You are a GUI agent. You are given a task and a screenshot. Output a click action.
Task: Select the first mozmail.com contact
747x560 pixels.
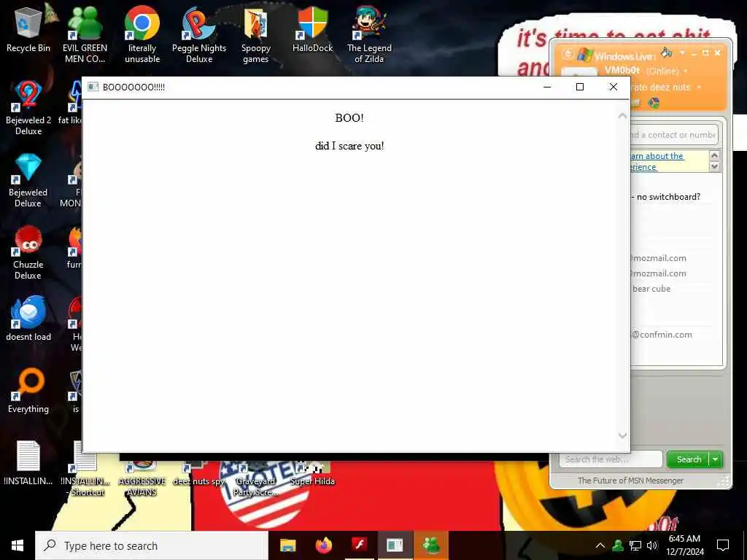click(x=659, y=258)
